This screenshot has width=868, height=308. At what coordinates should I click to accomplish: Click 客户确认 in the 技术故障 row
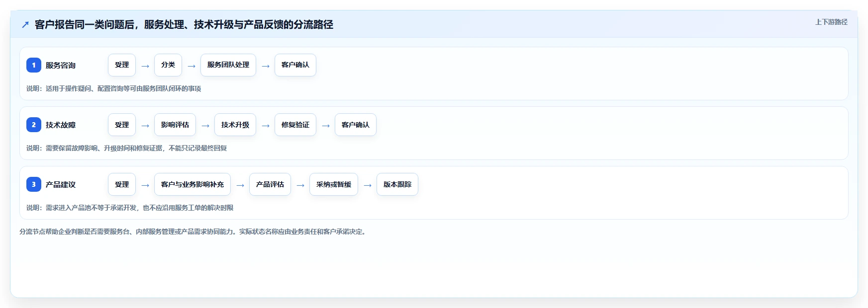[356, 125]
